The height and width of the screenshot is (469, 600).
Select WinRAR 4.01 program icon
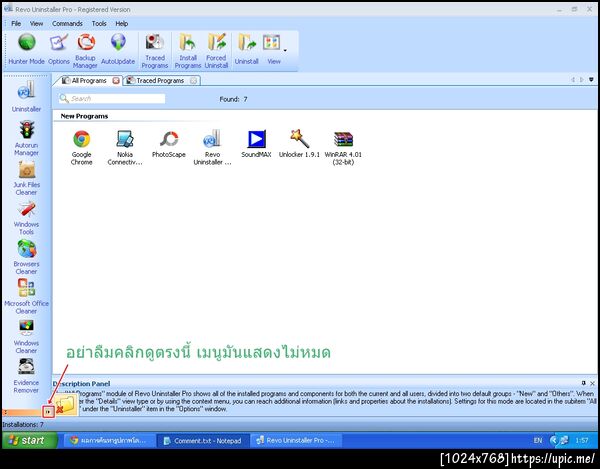pyautogui.click(x=343, y=148)
